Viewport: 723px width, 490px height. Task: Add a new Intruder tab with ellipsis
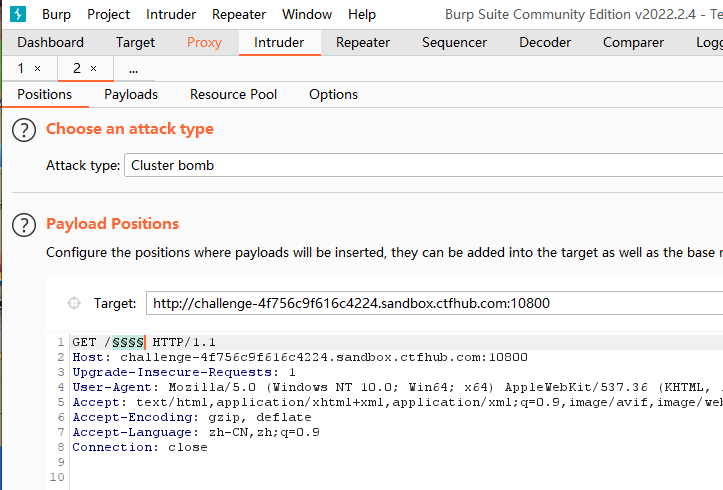134,68
